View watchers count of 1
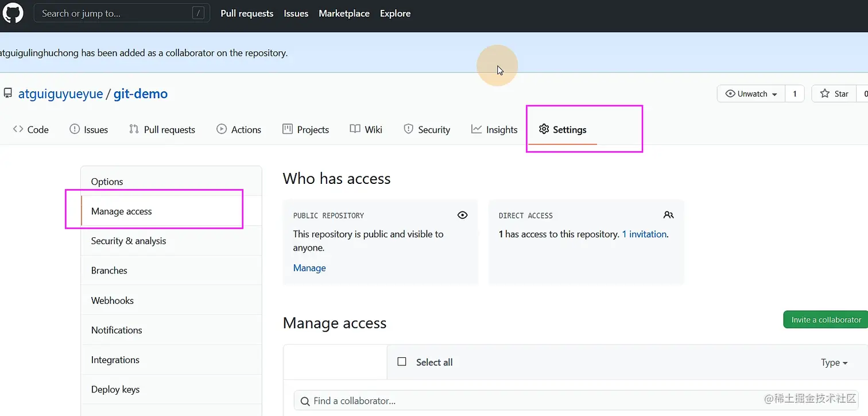Screen dimensions: 868x416 [795, 94]
